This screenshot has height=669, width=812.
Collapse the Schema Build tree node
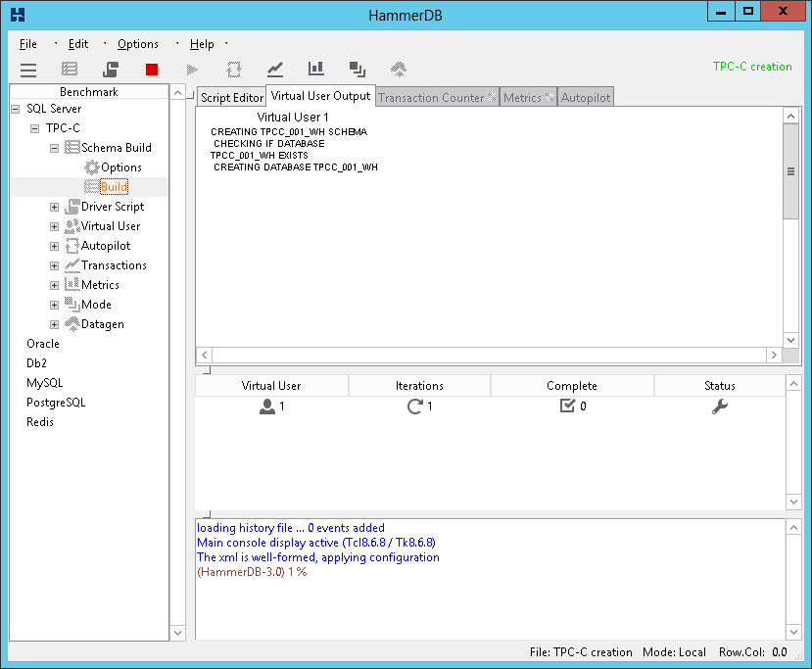(x=55, y=148)
